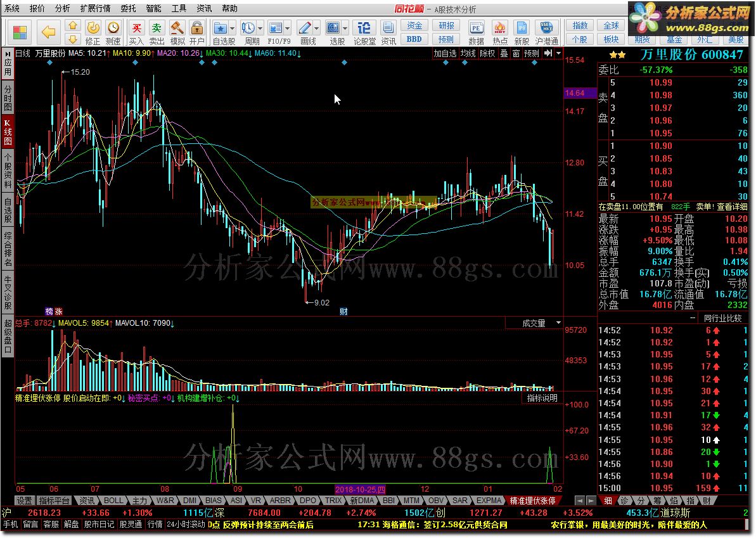Open the 选股 stock picker icon
Viewport: 756px width, 538px height.
pyautogui.click(x=333, y=28)
